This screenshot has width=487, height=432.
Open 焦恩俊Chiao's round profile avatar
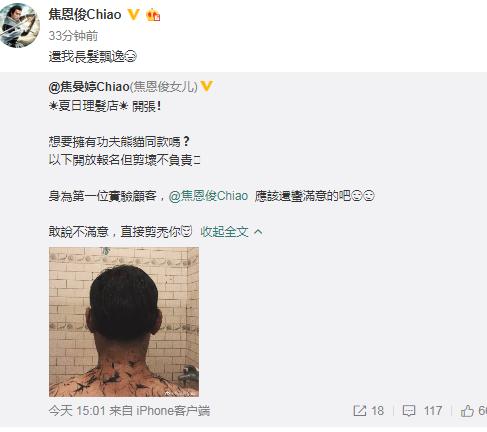coord(20,25)
